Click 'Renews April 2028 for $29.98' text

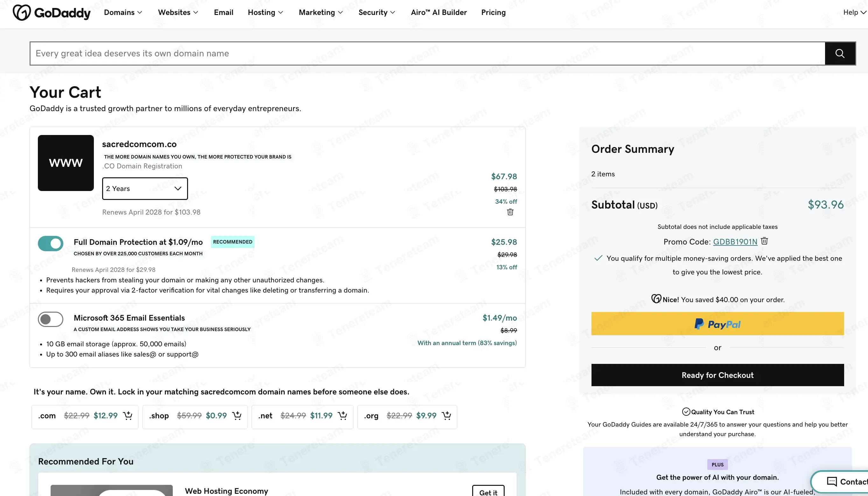click(113, 270)
